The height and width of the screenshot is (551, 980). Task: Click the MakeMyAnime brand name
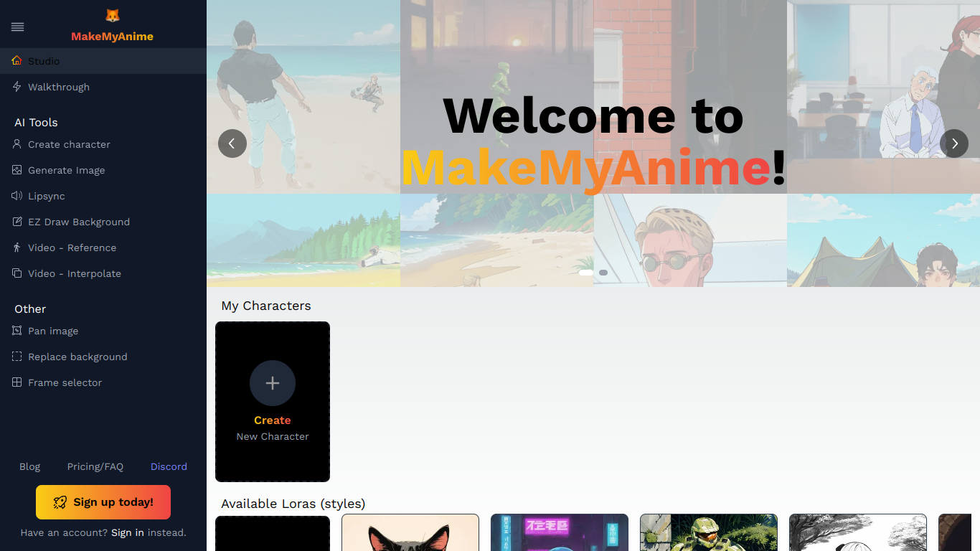pos(112,37)
